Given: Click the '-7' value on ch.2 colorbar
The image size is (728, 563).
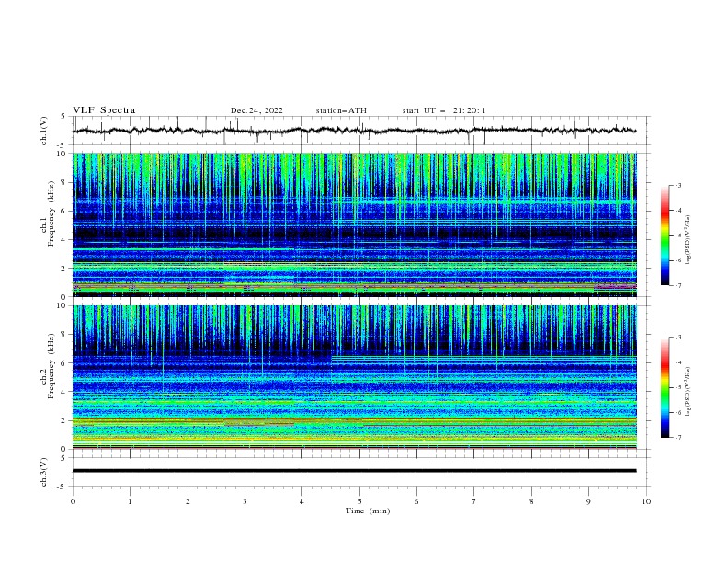Looking at the screenshot, I should pyautogui.click(x=677, y=437).
